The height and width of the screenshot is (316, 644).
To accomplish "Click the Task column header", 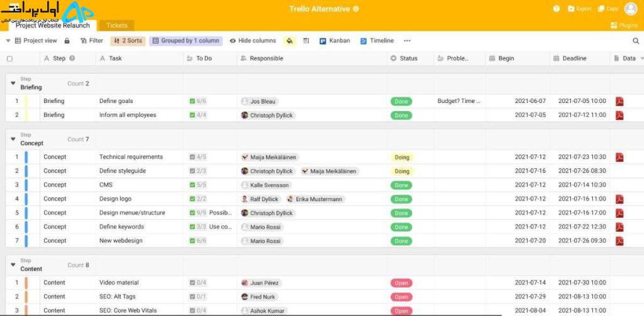I will click(x=139, y=58).
